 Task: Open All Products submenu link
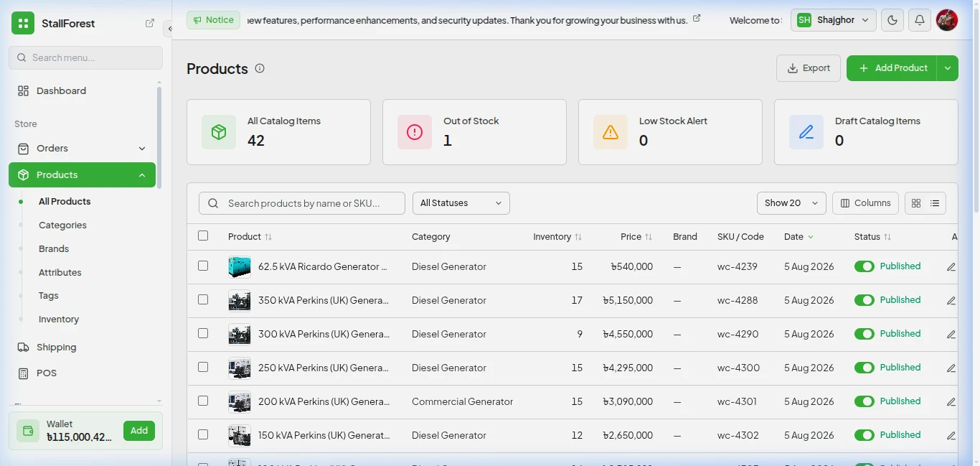tap(65, 202)
